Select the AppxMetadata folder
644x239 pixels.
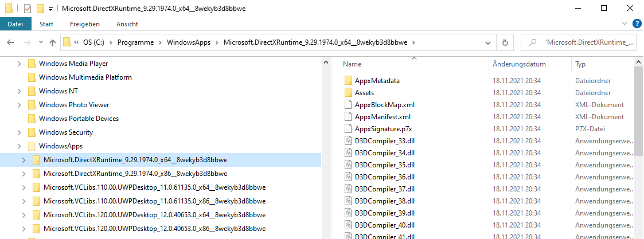point(377,80)
